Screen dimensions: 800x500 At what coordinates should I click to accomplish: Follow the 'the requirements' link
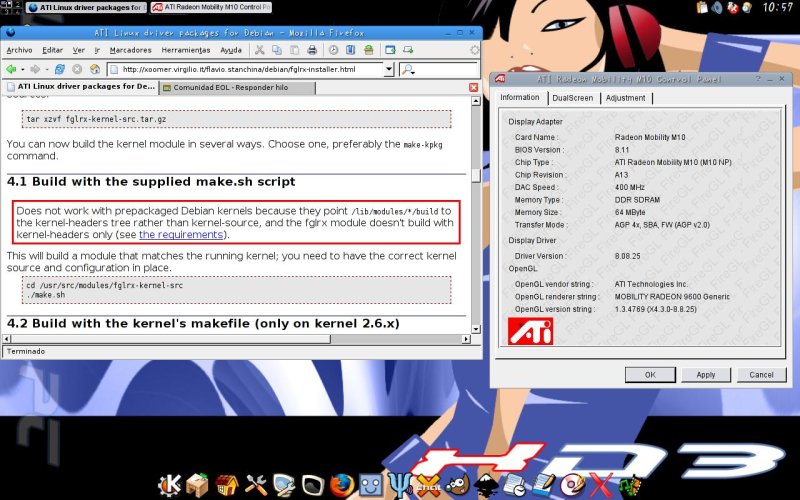[x=181, y=235]
